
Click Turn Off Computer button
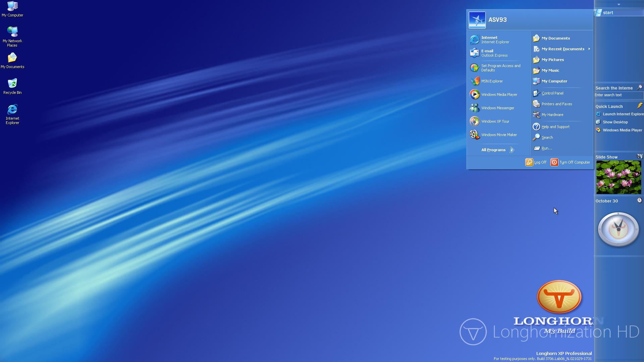[x=571, y=162]
